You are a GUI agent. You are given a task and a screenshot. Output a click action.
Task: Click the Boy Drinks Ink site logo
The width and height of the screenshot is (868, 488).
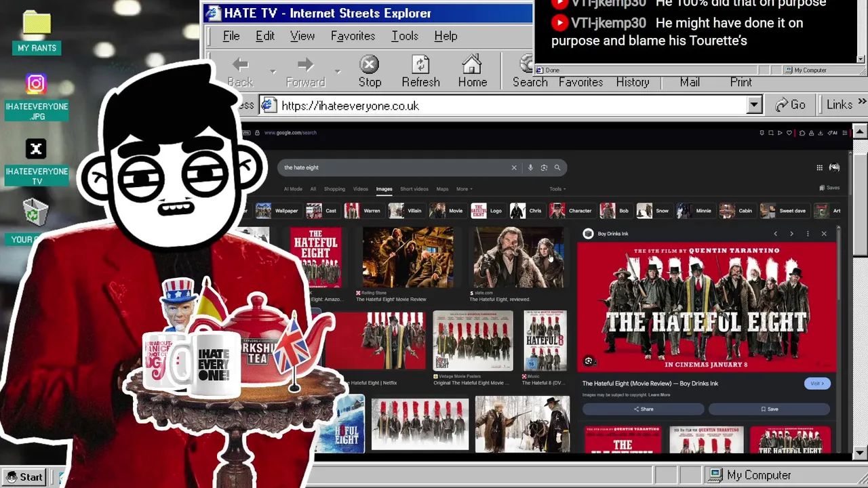588,234
